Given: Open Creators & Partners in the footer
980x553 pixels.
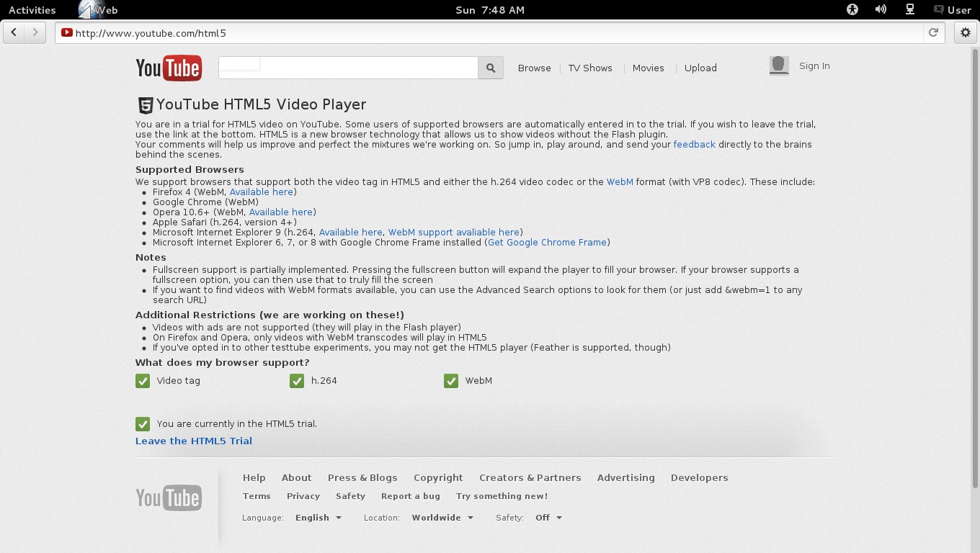Looking at the screenshot, I should point(530,477).
